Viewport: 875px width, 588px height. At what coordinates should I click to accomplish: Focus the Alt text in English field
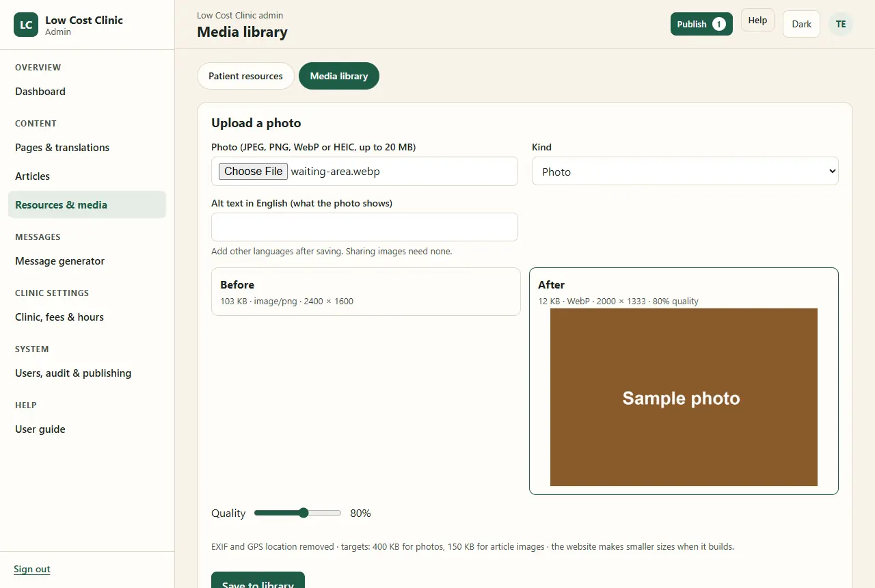pos(364,227)
